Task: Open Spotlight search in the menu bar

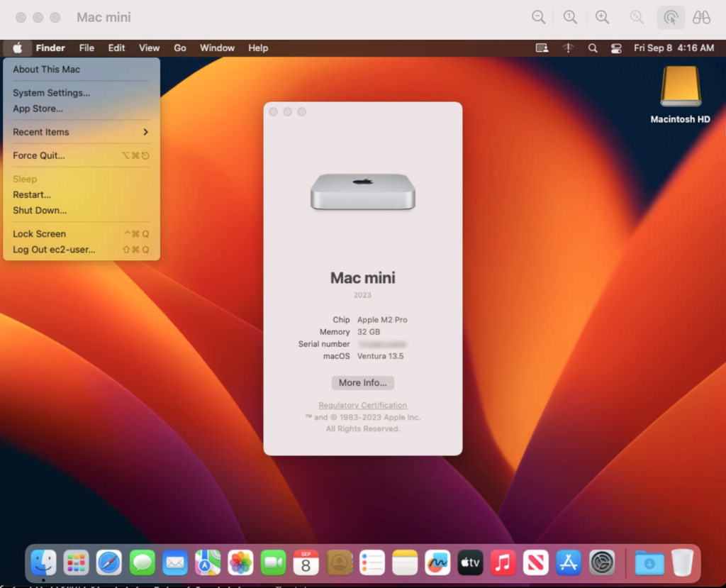Action: (x=593, y=48)
